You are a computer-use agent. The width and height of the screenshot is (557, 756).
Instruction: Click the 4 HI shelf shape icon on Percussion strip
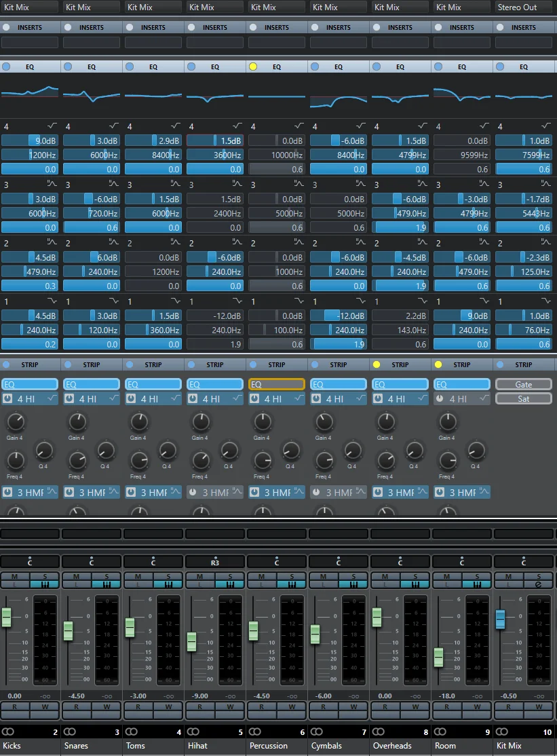pos(299,399)
